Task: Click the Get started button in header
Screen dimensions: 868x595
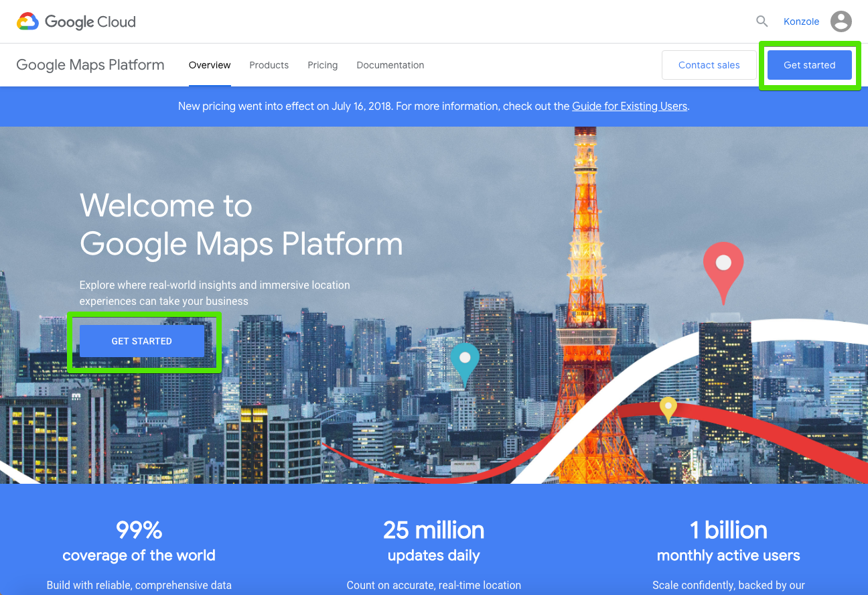Action: pos(810,65)
